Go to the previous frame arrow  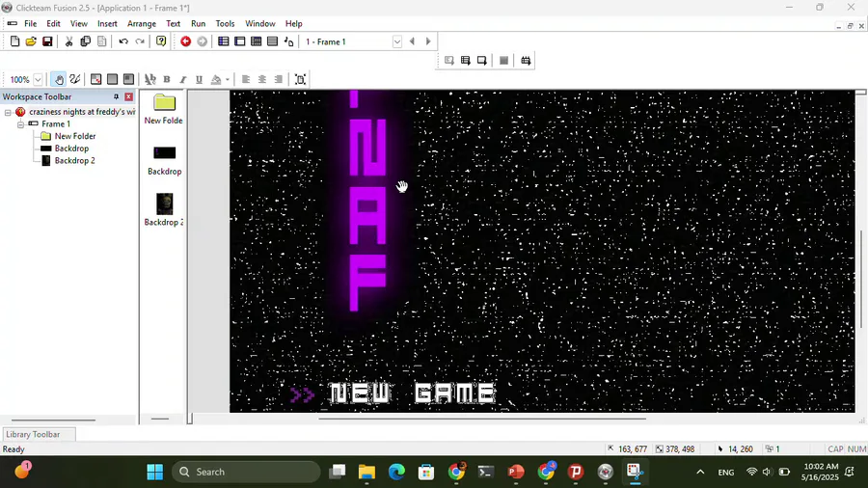click(x=412, y=41)
